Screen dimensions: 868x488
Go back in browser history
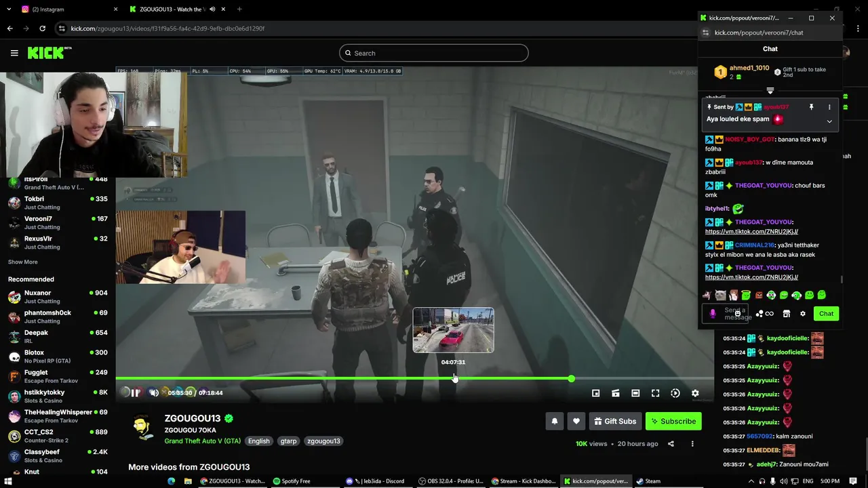coord(9,28)
